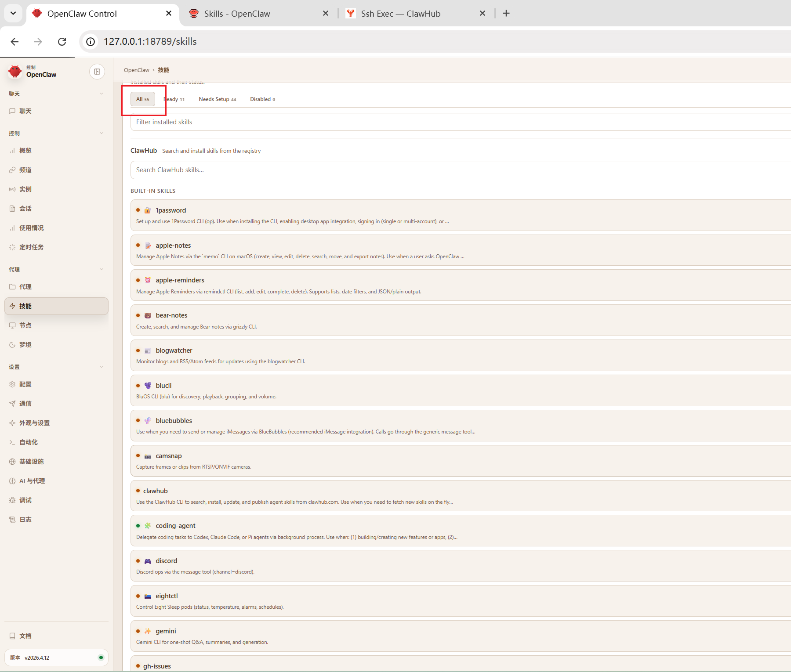This screenshot has height=672, width=791.
Task: Open the bear-notes skill card
Action: (x=461, y=321)
